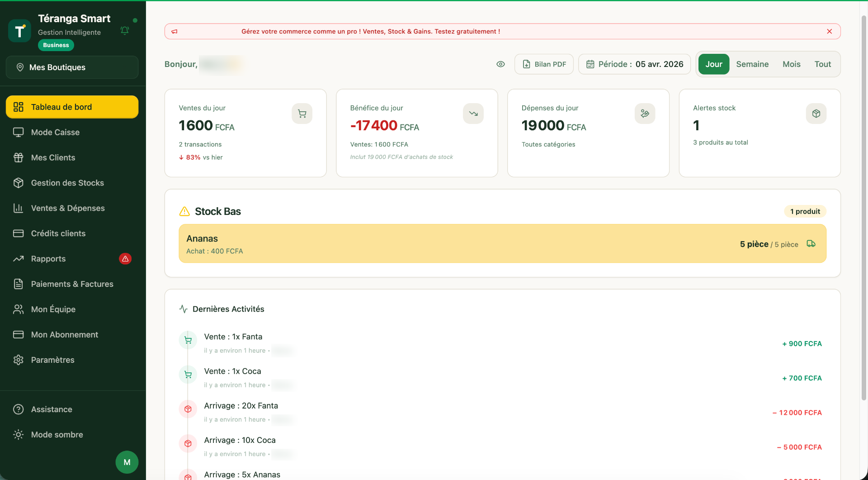Open Assistance help
Screen dimensions: 868x480
[72, 409]
